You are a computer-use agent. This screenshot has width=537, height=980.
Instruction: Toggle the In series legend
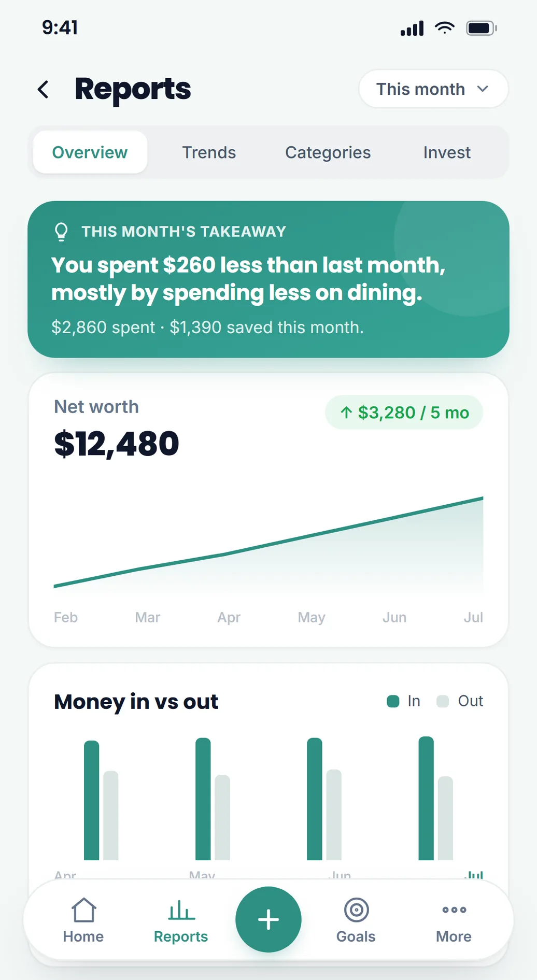click(x=404, y=701)
